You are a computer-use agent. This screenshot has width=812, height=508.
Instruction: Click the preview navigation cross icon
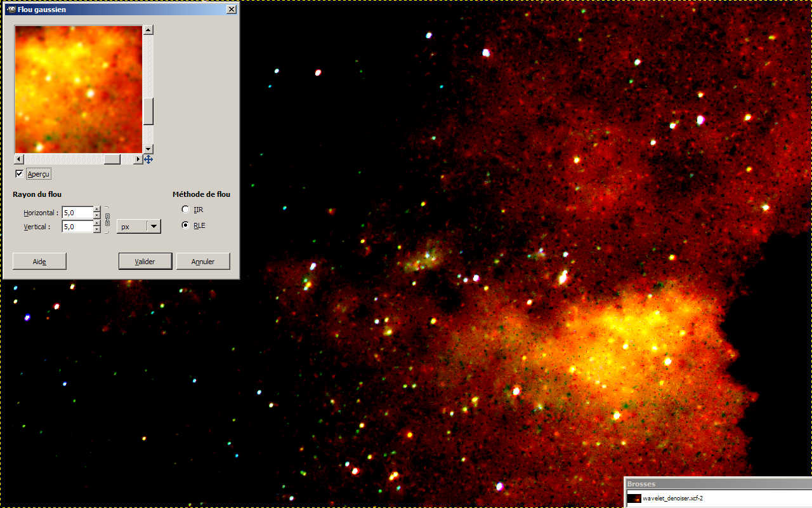point(148,159)
